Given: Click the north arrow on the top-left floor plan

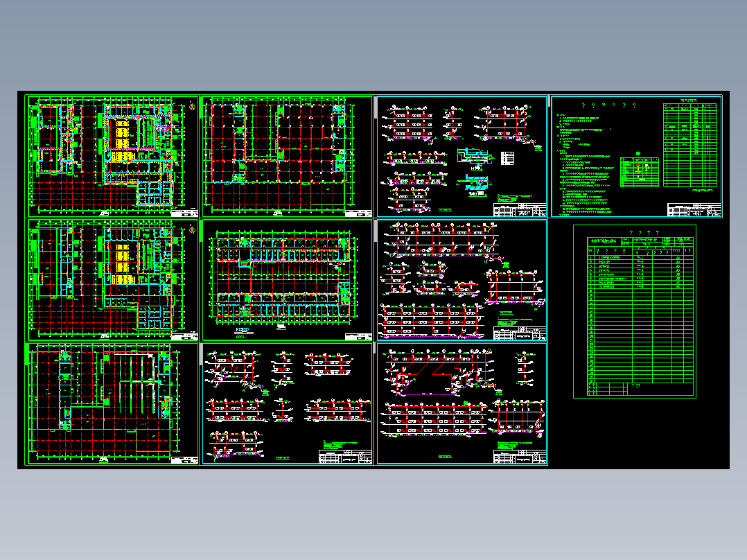Looking at the screenshot, I should 192,106.
